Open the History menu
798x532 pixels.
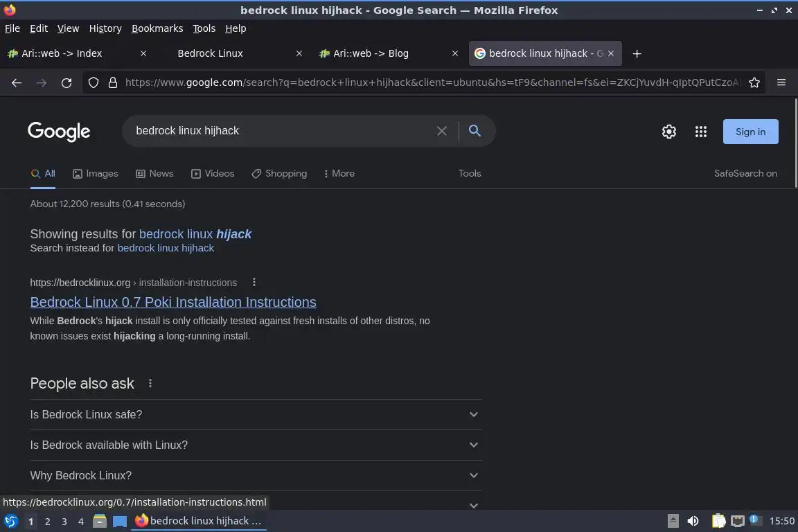[x=105, y=28]
